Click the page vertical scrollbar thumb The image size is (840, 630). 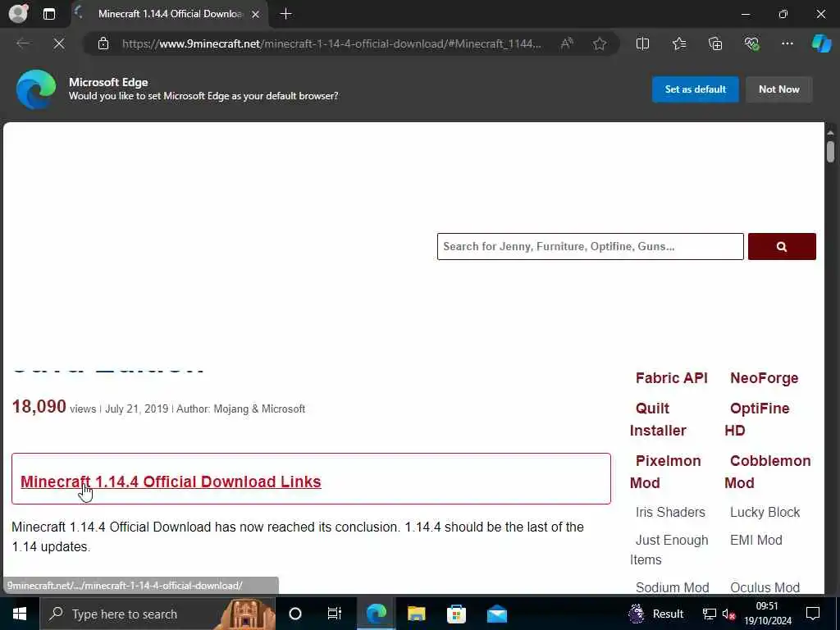(830, 151)
